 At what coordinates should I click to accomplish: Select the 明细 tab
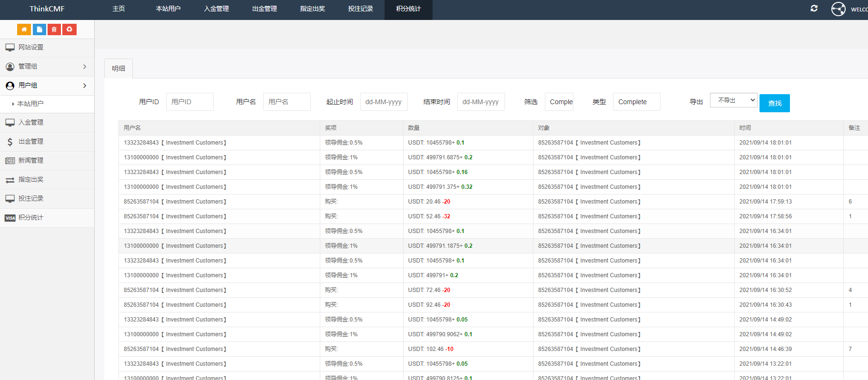(x=118, y=68)
